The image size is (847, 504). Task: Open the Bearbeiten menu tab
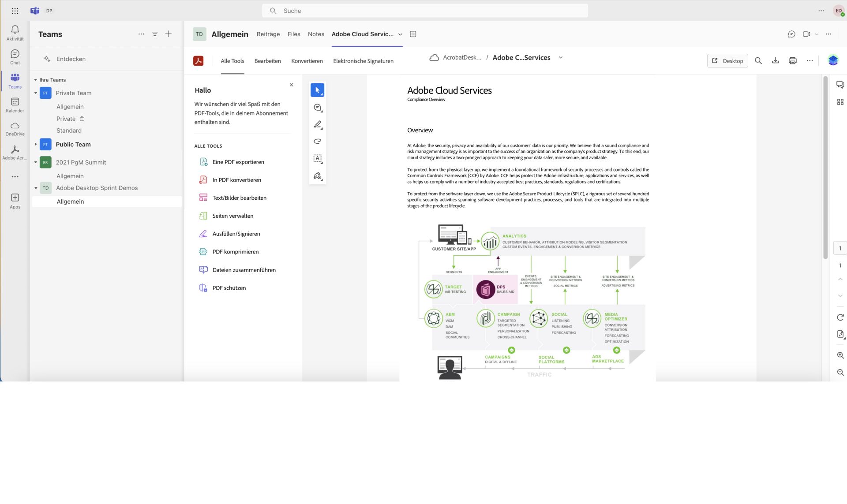(x=267, y=61)
